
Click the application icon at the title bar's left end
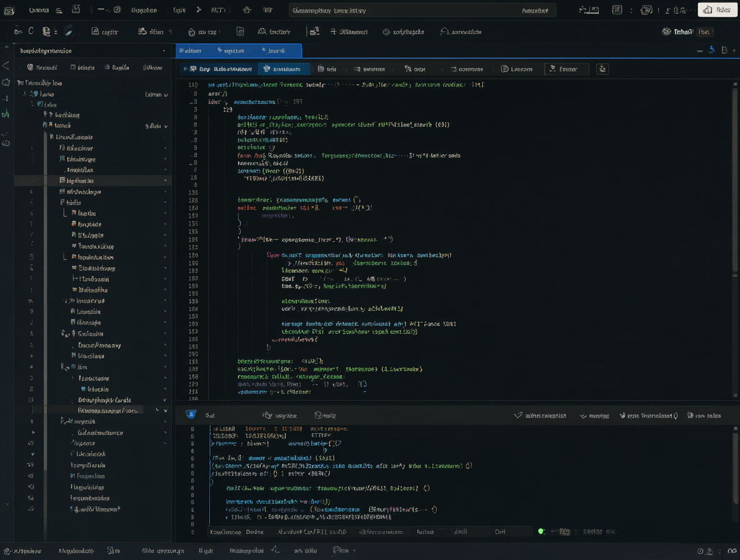[x=9, y=11]
